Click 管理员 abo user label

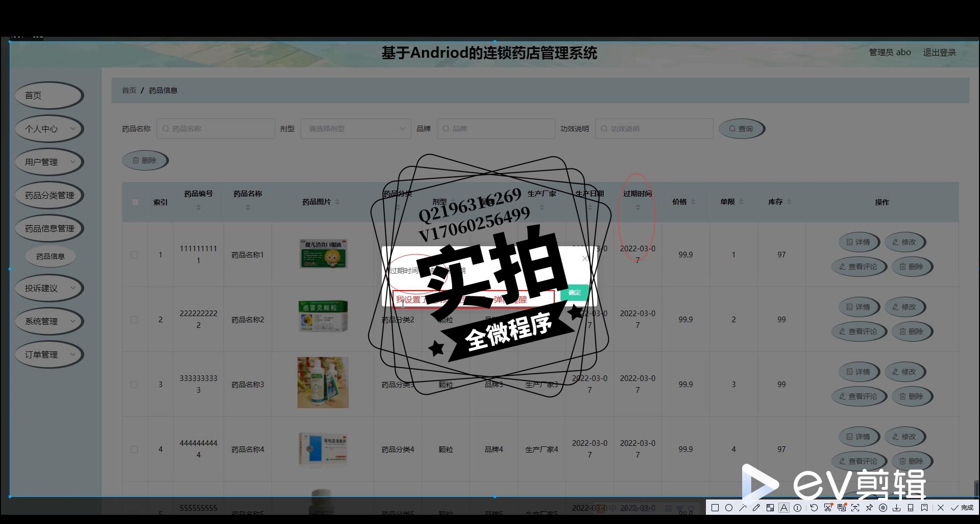890,53
